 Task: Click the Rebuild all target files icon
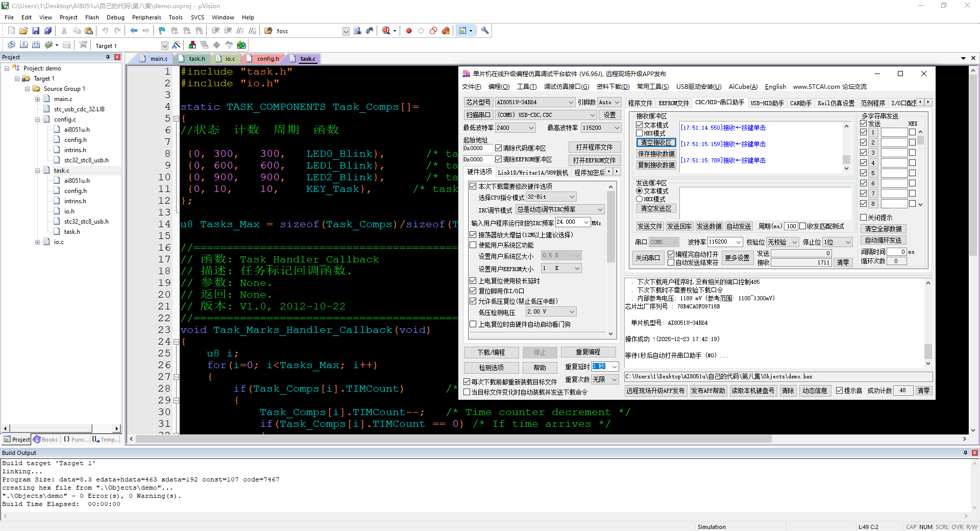pos(36,45)
